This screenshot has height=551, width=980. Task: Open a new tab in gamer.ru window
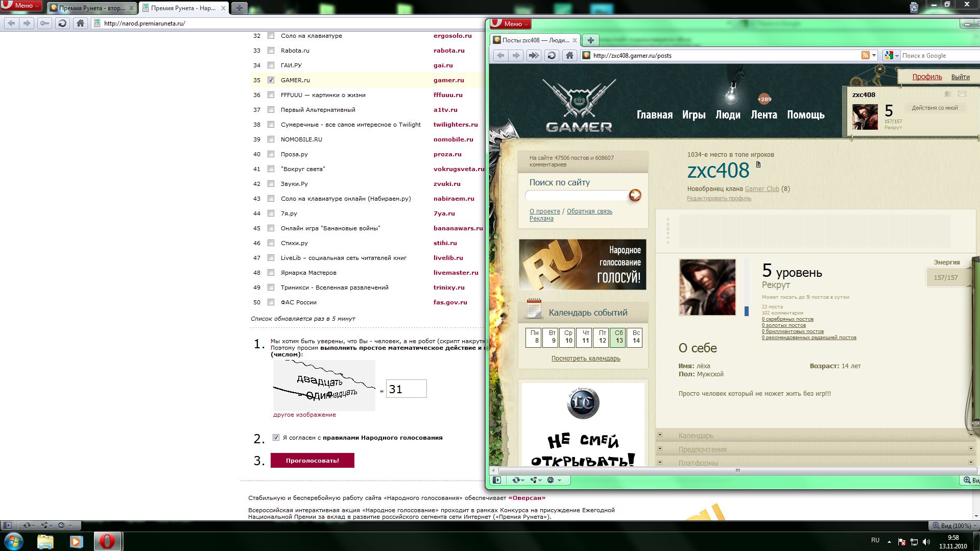[590, 40]
